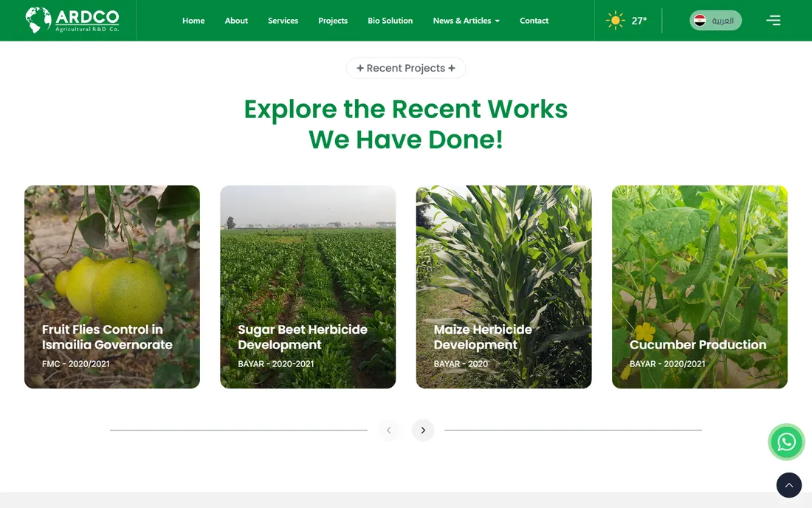
Task: Open Maize Herbicide Development title link
Action: [x=483, y=337]
